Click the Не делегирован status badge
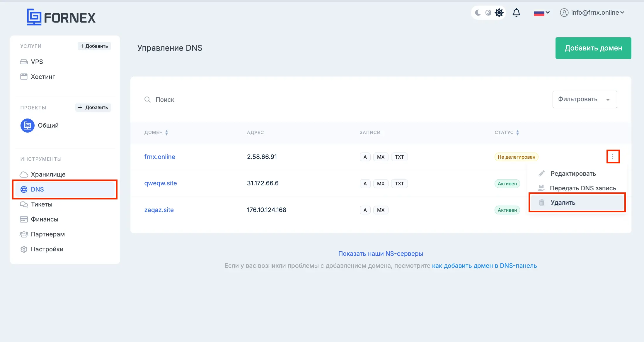The width and height of the screenshot is (644, 342). coord(516,157)
